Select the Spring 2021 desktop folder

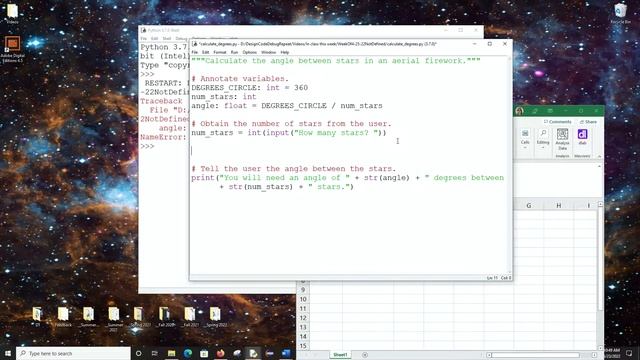tap(139, 317)
